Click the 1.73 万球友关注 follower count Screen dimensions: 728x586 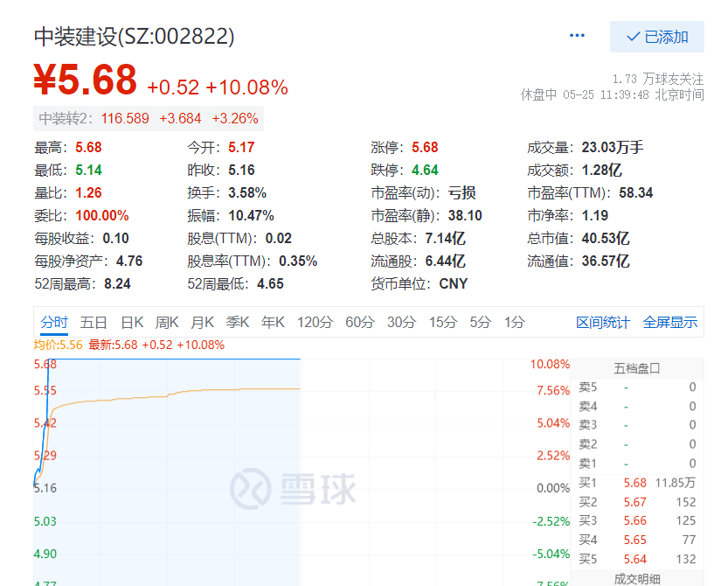[658, 79]
